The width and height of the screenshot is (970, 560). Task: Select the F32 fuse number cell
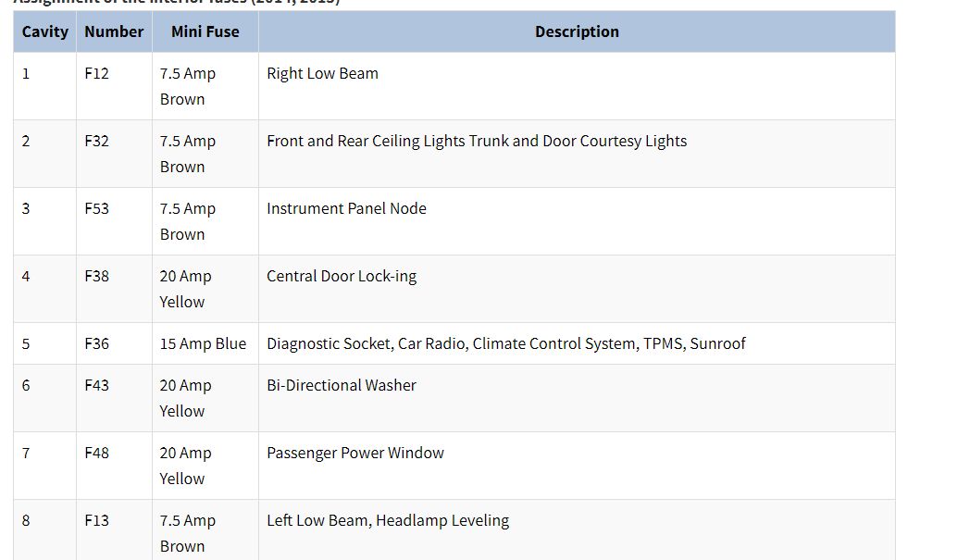96,142
